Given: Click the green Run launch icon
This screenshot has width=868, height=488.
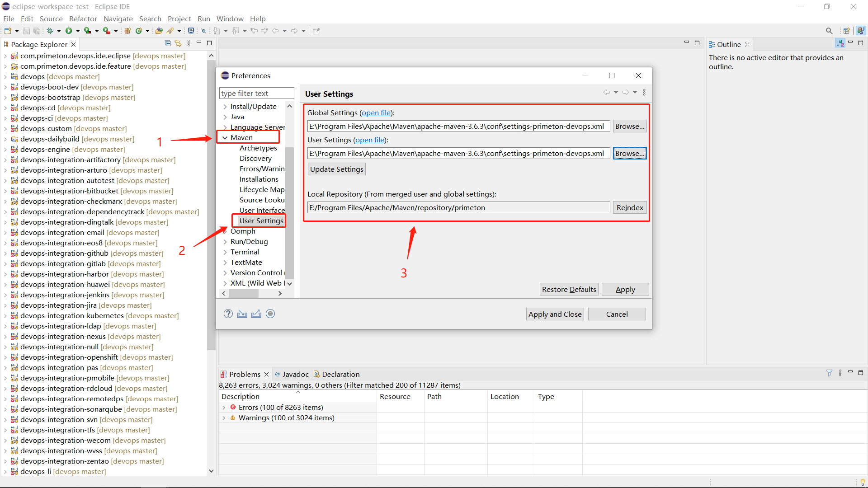Looking at the screenshot, I should 69,31.
